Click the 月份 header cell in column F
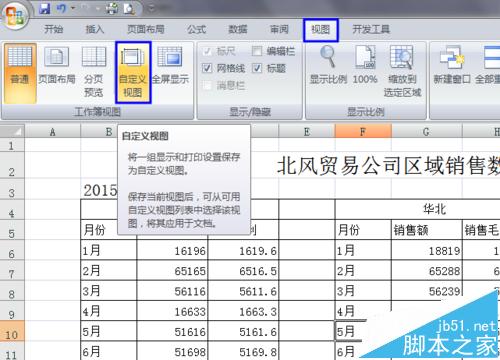 click(363, 230)
